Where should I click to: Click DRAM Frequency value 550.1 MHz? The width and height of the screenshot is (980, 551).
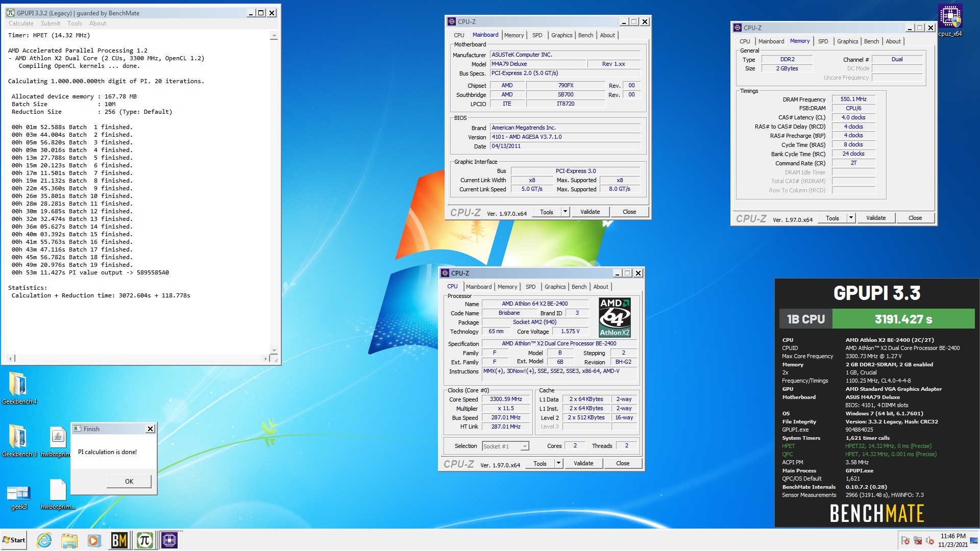(853, 99)
